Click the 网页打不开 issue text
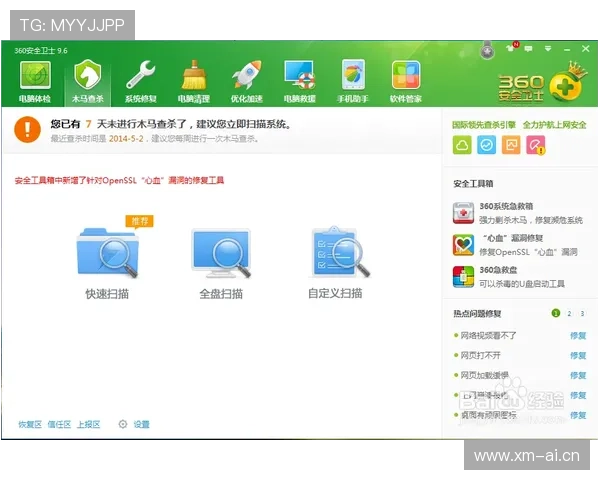This screenshot has height=480, width=600. pos(480,356)
